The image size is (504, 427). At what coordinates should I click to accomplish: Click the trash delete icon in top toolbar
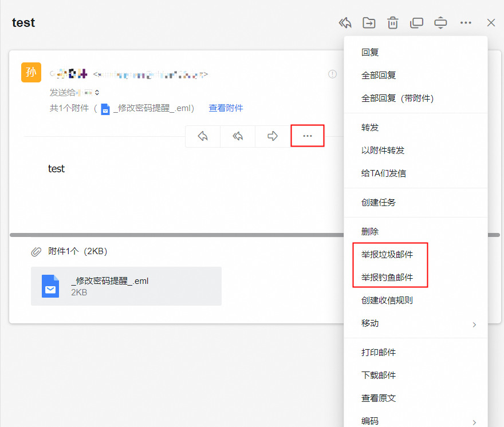click(x=392, y=23)
